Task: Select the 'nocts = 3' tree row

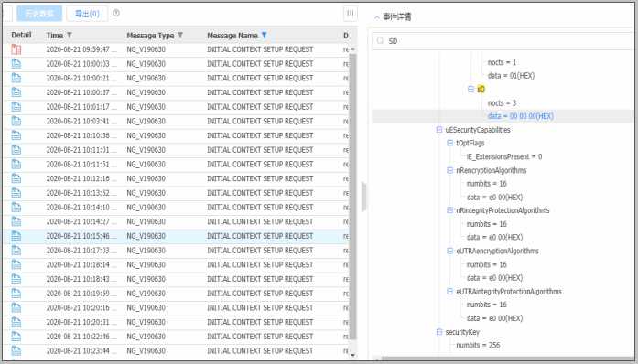Action: (502, 103)
